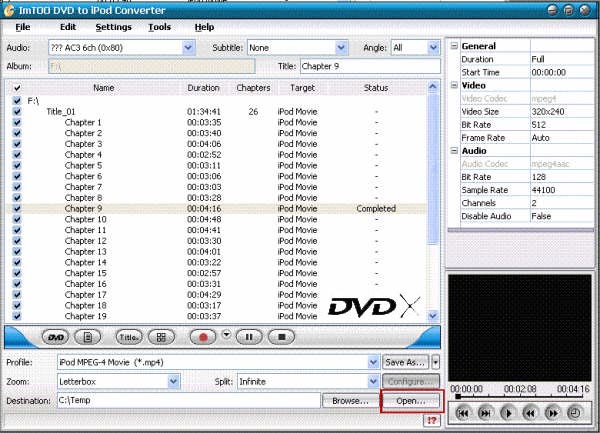Click the file info document toolbar icon

(88, 337)
